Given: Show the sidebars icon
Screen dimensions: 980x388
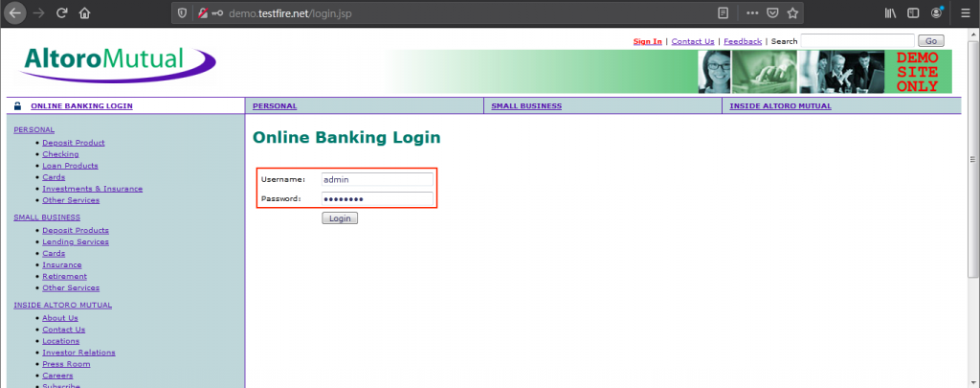Looking at the screenshot, I should click(914, 13).
